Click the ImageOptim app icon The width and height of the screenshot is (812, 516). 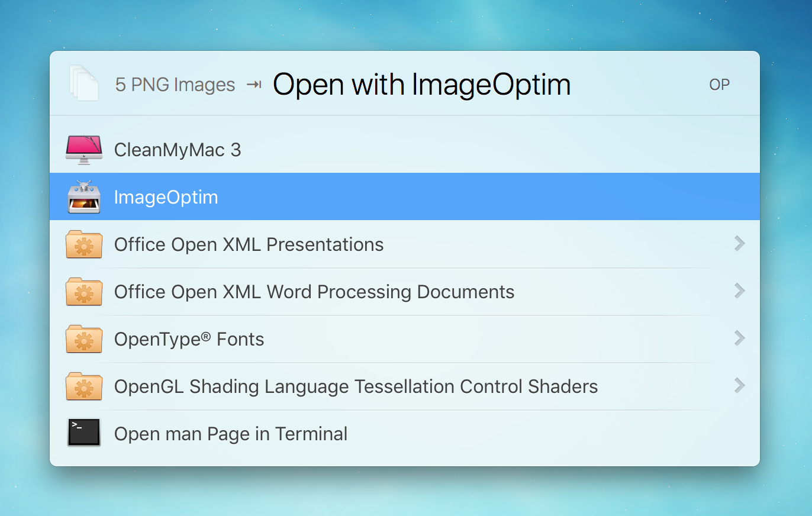[x=84, y=196]
